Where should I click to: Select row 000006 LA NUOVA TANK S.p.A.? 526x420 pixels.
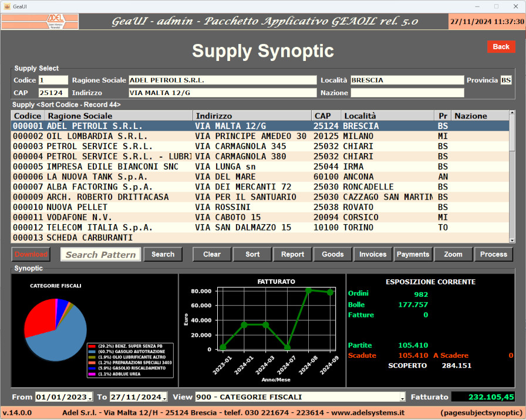(x=260, y=177)
